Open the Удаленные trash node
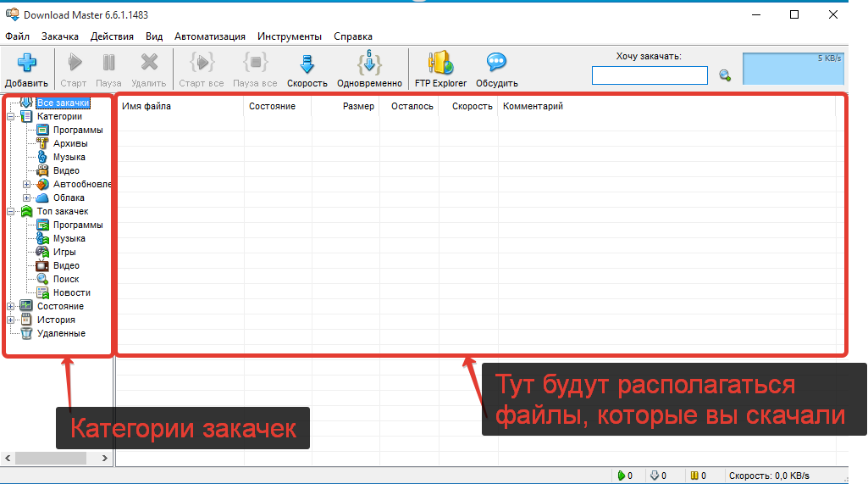The height and width of the screenshot is (484, 868). click(x=61, y=333)
